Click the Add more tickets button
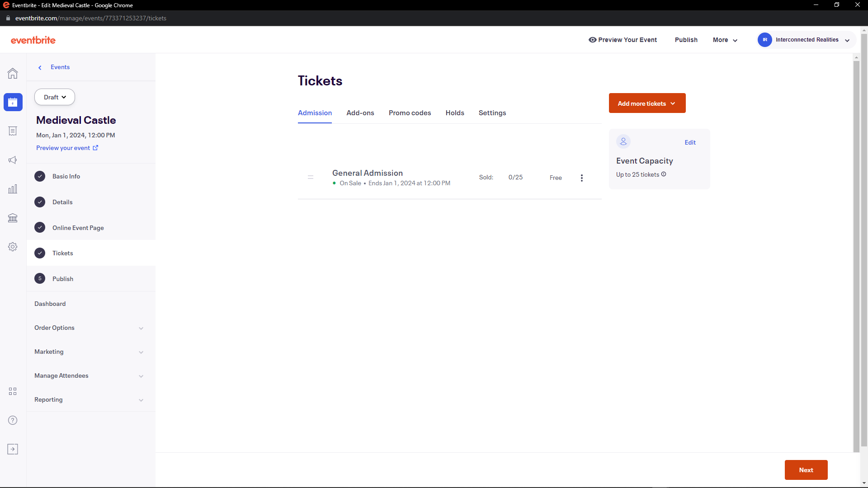Screen dimensions: 868x488 click(647, 103)
